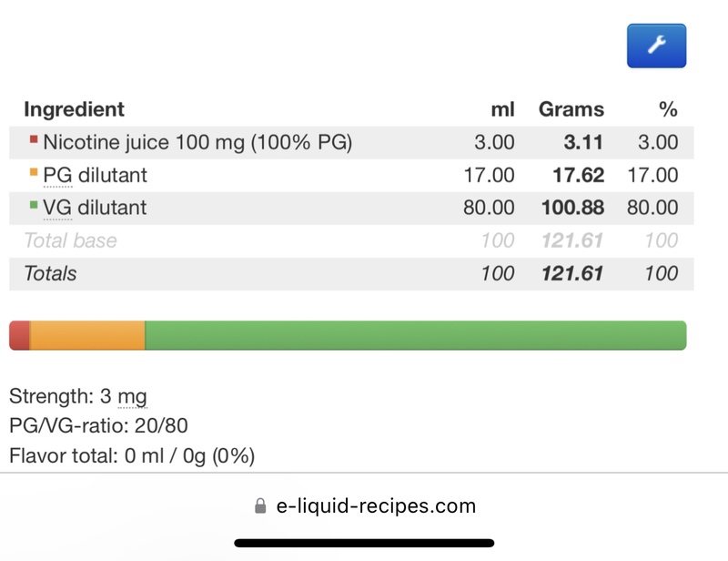The image size is (728, 561).
Task: Click the green VG segment of the ratio bar
Action: (x=416, y=335)
